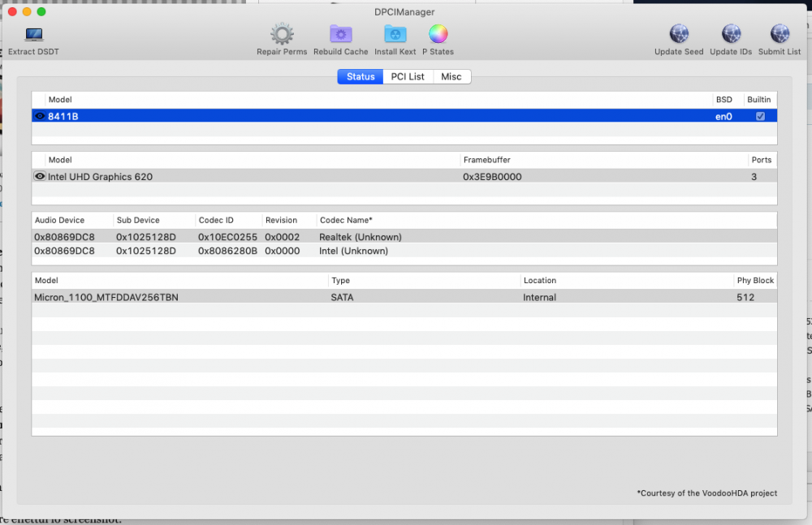Screen dimensions: 812x525
Task: Select Micron_1100_MTFDDAV256TBN disk row
Action: [404, 297]
